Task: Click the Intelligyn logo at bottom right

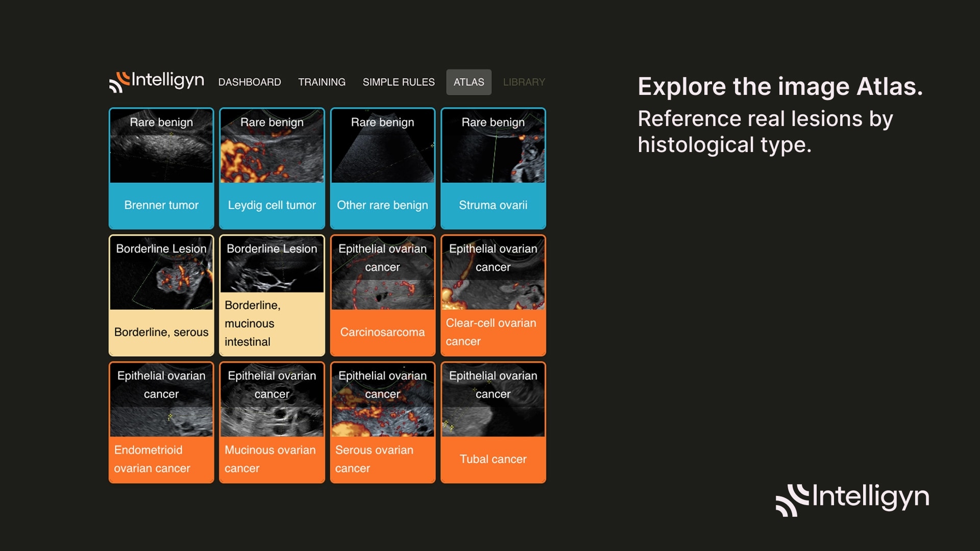Action: click(x=852, y=498)
